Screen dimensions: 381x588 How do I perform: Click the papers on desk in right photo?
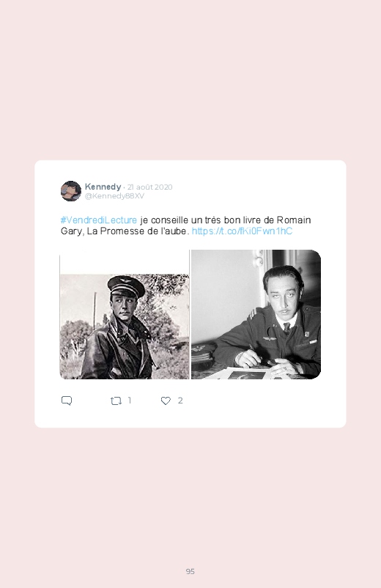coord(240,373)
